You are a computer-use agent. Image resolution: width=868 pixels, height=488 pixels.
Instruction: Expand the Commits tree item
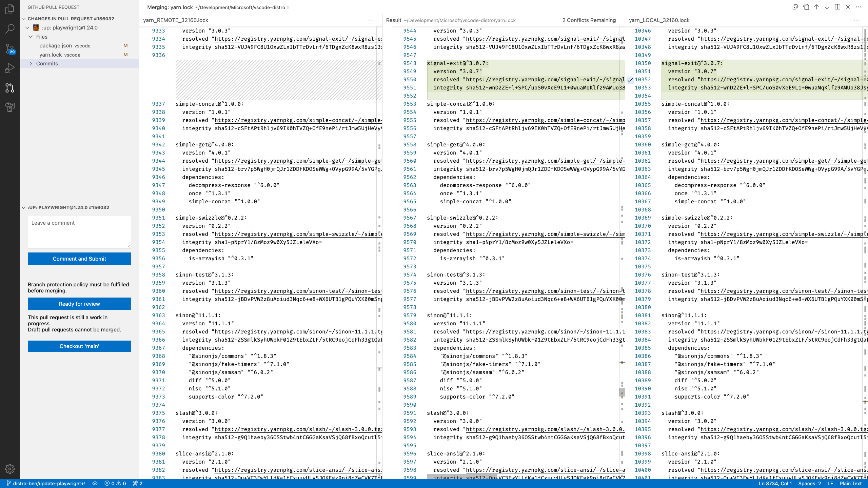(x=31, y=63)
